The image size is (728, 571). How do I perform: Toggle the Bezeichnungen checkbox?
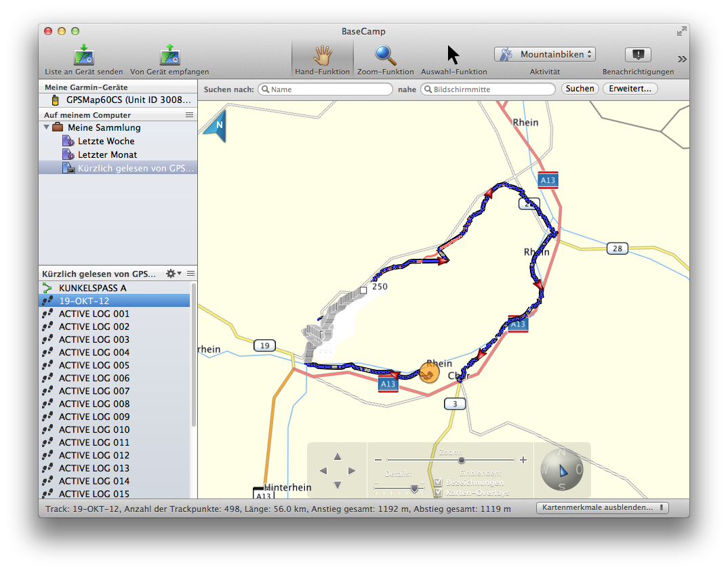point(438,482)
